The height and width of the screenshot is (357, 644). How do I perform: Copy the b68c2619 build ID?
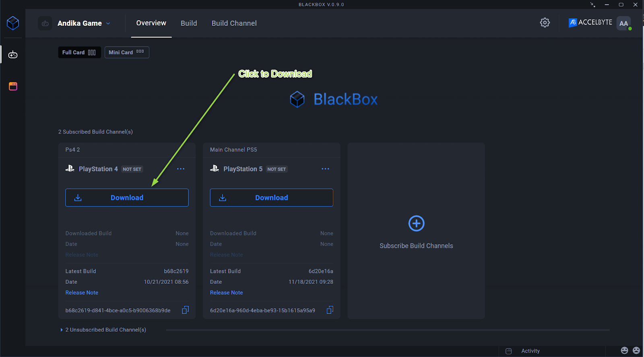pyautogui.click(x=185, y=310)
